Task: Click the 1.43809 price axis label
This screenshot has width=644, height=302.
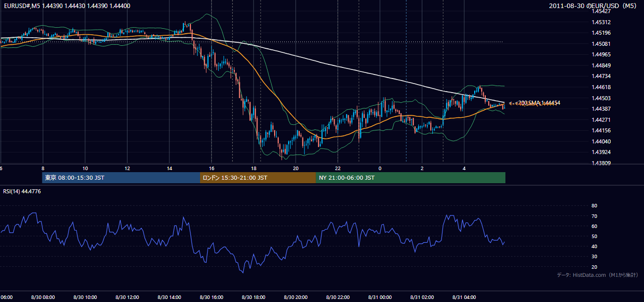Action: (x=601, y=163)
